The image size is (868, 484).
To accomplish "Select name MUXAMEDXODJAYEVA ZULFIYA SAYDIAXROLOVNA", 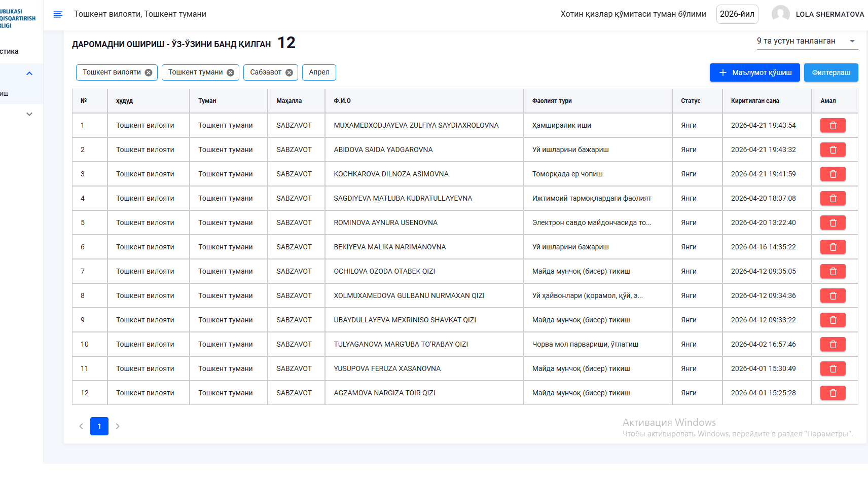I will click(x=416, y=125).
